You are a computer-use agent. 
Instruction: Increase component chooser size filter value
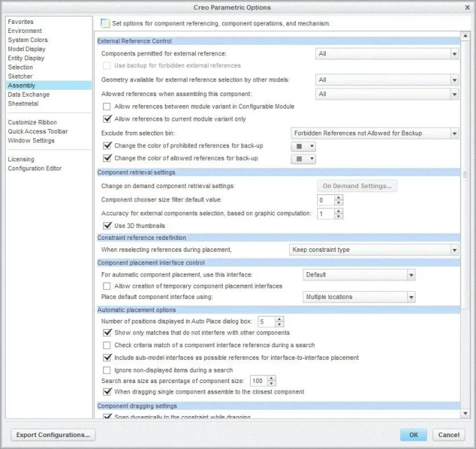pos(338,197)
